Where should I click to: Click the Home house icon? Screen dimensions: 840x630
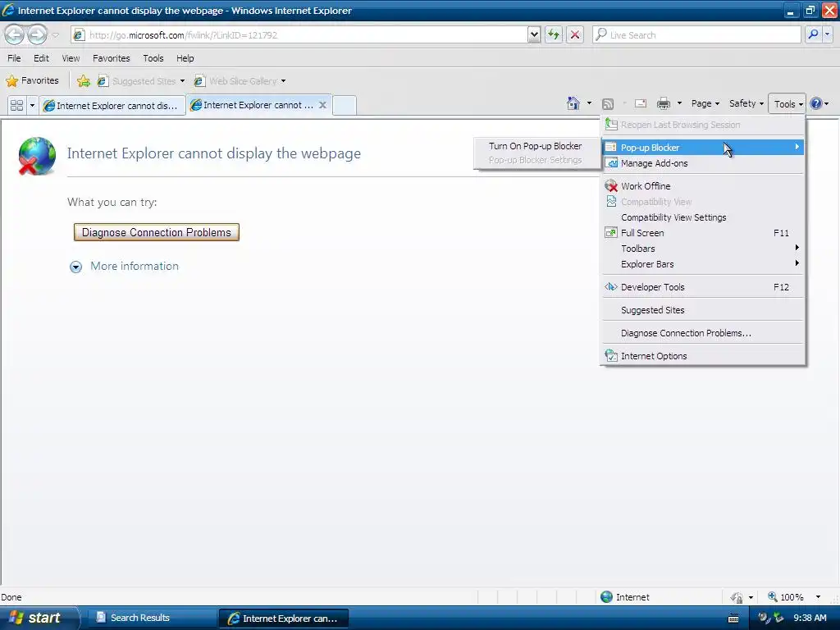click(573, 103)
